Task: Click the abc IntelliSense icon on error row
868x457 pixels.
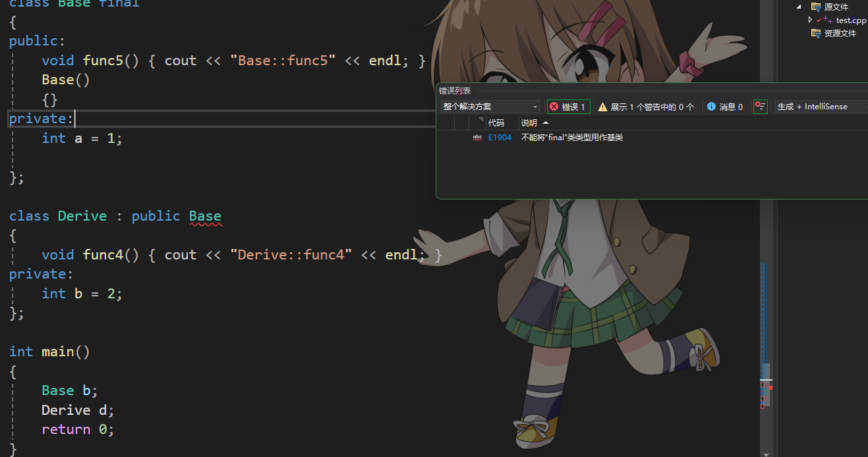Action: (477, 138)
